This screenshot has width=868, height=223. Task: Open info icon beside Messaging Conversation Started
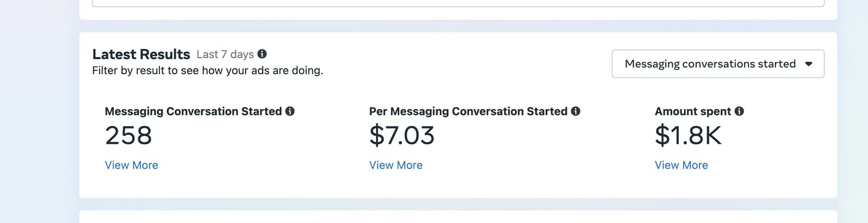point(290,111)
